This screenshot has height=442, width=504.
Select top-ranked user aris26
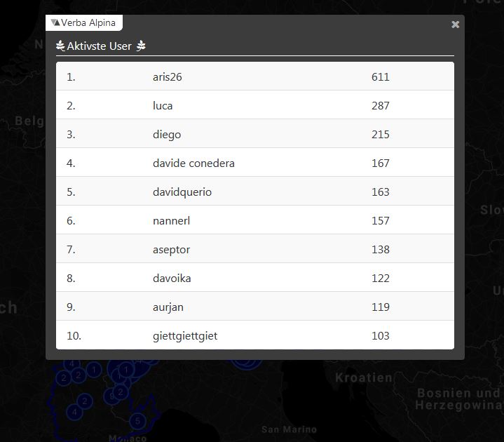pos(167,77)
